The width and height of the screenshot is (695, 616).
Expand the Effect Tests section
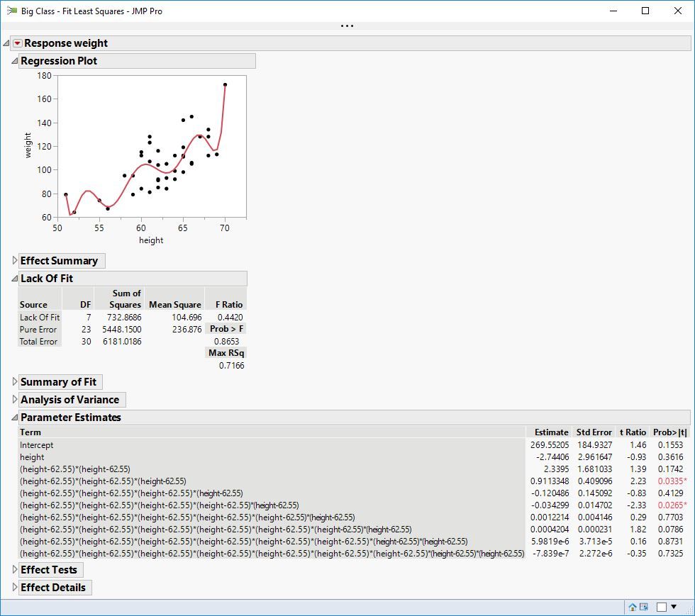(x=15, y=570)
